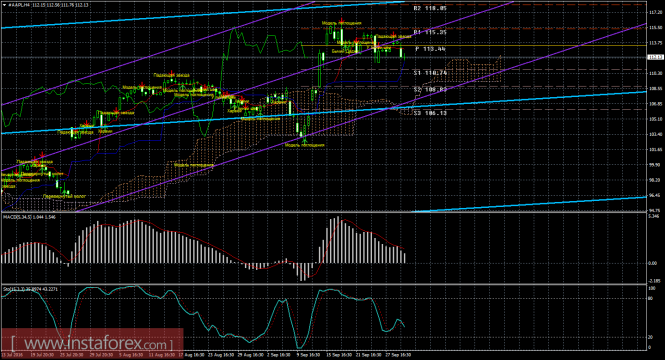Select the #AAPL,H4 symbol title text
665x360 pixels.
pos(19,5)
